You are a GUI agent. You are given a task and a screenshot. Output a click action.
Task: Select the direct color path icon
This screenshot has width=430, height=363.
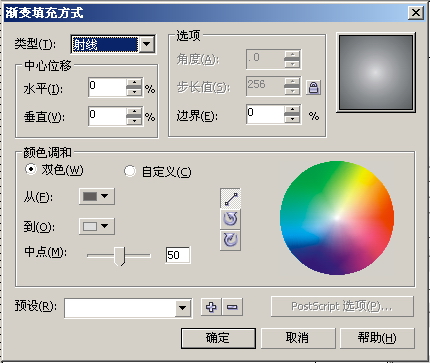pyautogui.click(x=230, y=199)
